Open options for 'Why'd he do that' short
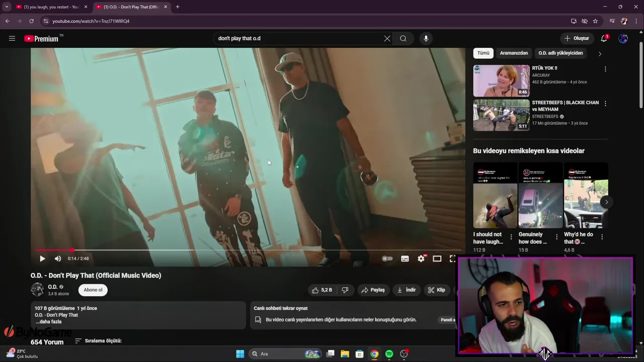 pos(602,237)
